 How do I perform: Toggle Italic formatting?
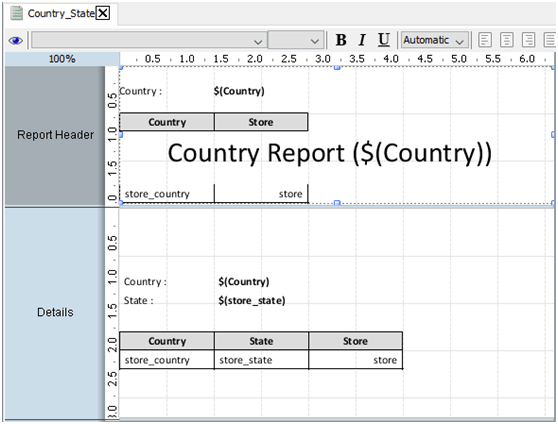pyautogui.click(x=362, y=40)
